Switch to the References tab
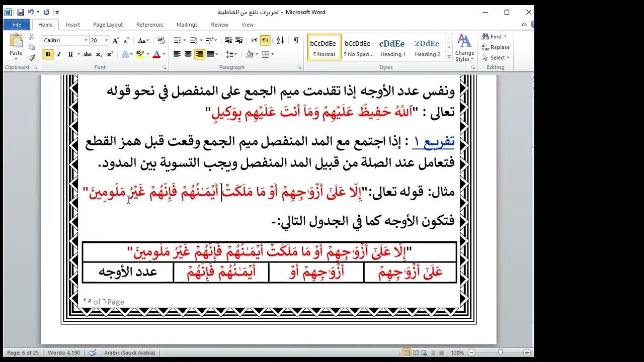This screenshot has height=362, width=644. 150,25
